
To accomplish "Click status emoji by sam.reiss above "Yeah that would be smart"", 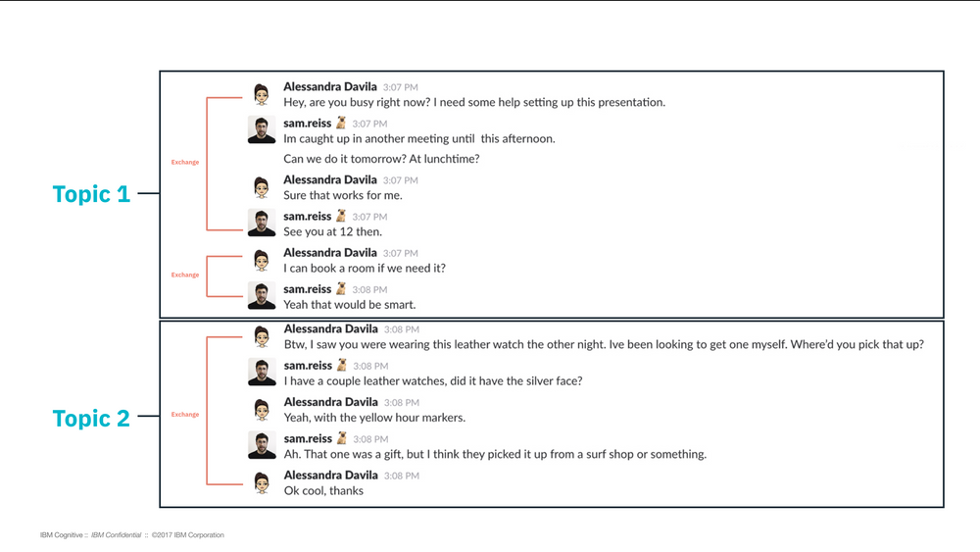I will click(341, 289).
